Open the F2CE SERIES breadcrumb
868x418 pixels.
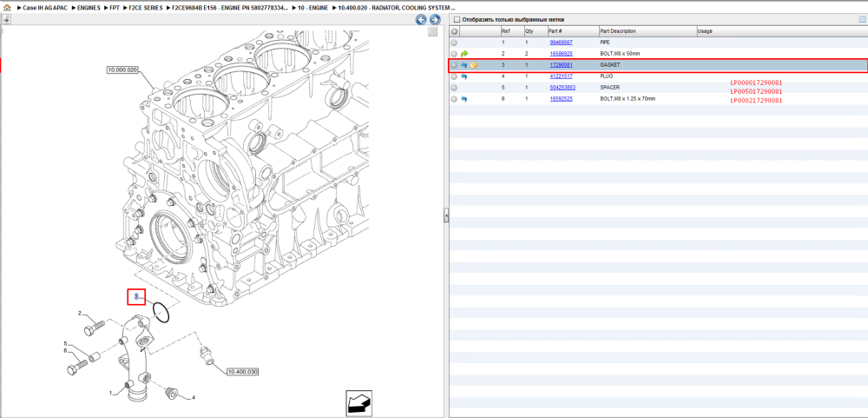coord(146,9)
